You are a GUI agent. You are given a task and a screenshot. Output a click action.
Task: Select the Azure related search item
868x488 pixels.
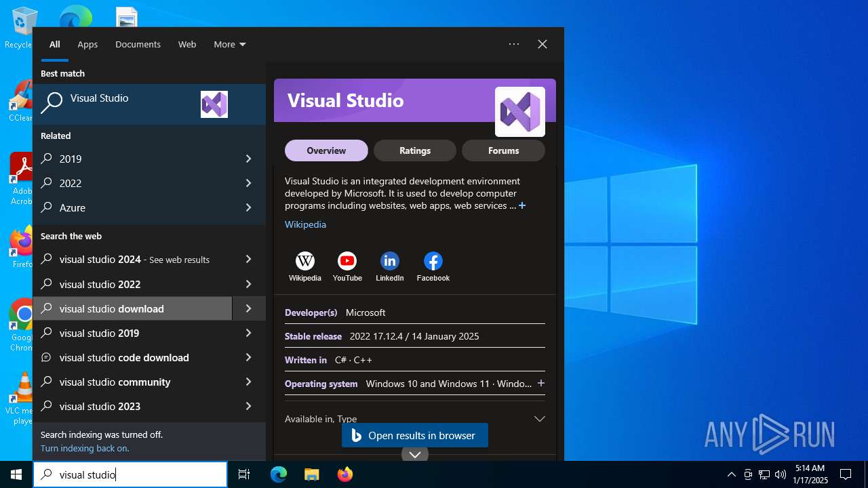coord(133,207)
